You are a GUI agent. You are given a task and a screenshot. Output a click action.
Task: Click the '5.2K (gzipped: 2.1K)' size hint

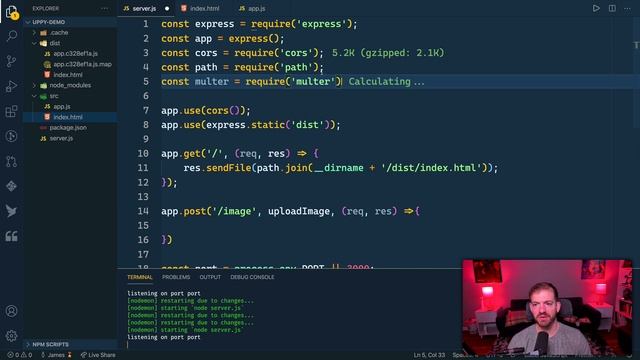(388, 53)
